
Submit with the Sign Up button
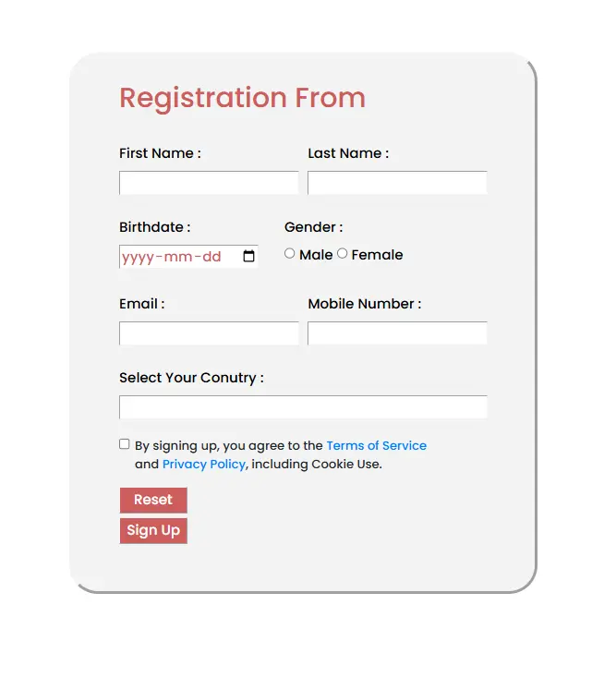153,530
